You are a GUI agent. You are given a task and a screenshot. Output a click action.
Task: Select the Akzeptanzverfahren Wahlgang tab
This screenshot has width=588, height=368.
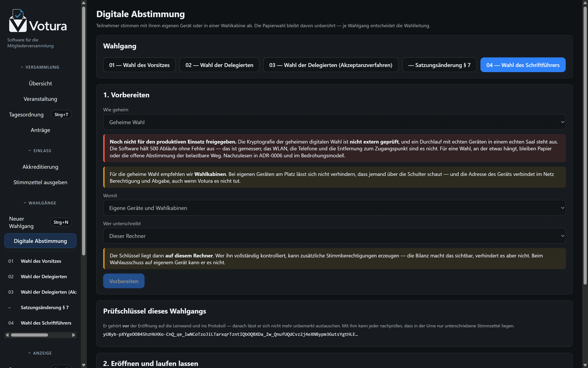click(331, 65)
